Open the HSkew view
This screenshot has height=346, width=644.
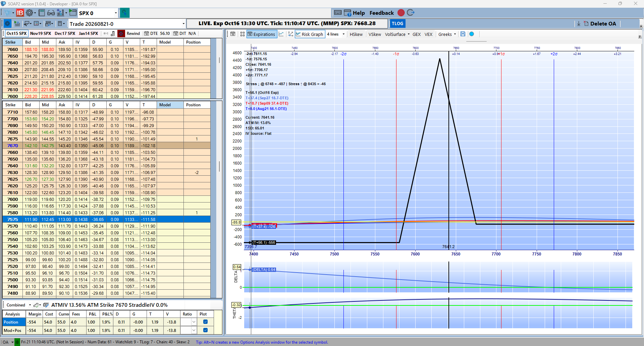coord(356,34)
